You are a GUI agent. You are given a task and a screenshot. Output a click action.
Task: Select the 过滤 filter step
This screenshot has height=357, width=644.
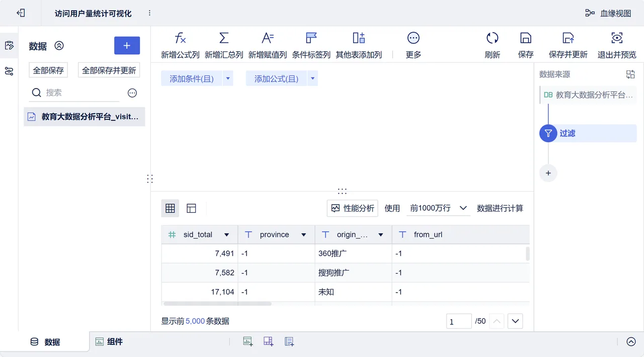[588, 133]
